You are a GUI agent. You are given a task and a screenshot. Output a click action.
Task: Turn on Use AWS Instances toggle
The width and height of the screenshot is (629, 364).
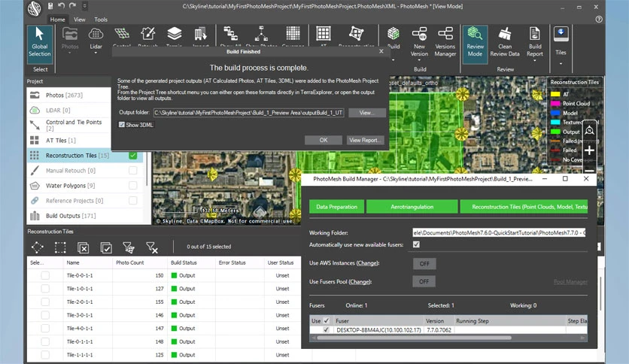point(424,263)
